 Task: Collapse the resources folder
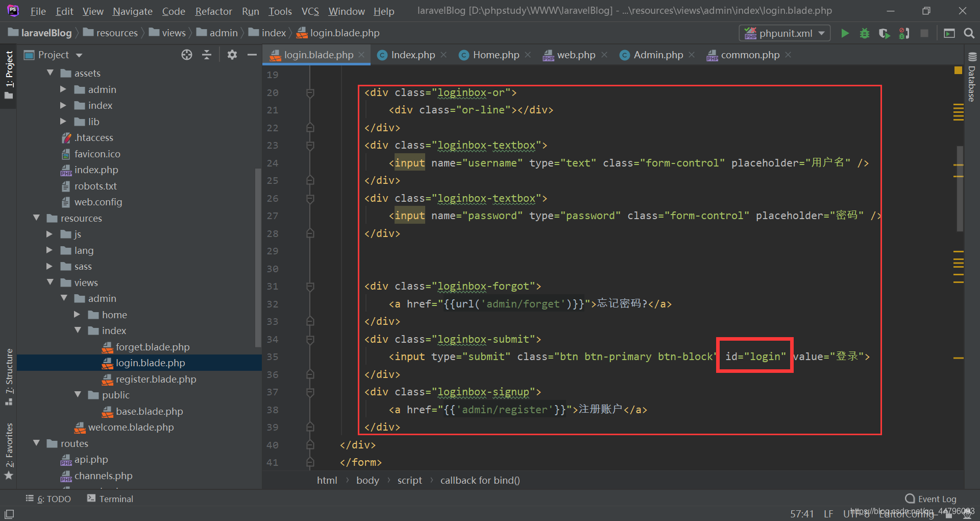pyautogui.click(x=36, y=218)
